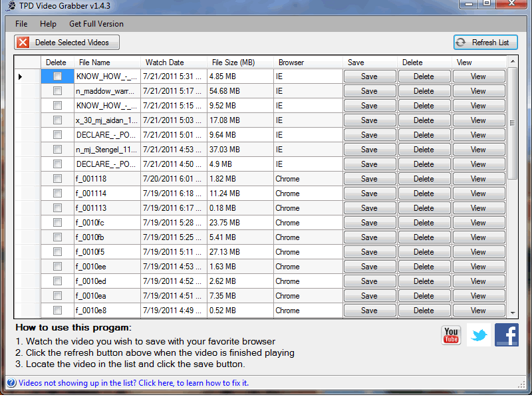Check the delete box for n_maddow_warr
Image resolution: width=532 pixels, height=399 pixels.
[57, 91]
